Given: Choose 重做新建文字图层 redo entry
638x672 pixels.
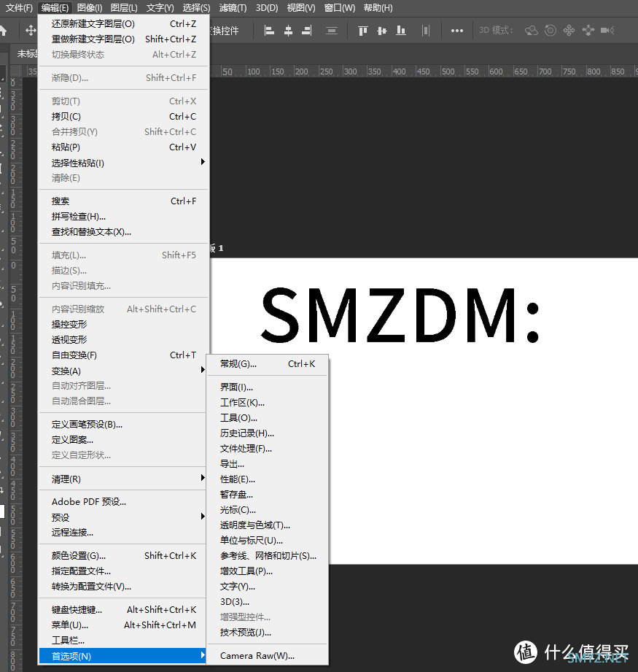Looking at the screenshot, I should click(x=123, y=39).
